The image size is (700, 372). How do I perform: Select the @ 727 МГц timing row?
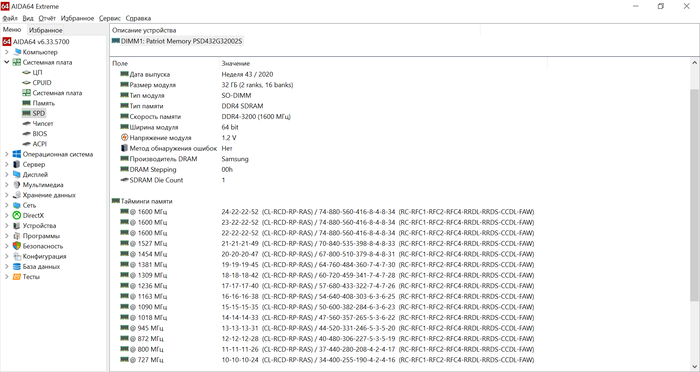click(x=327, y=360)
